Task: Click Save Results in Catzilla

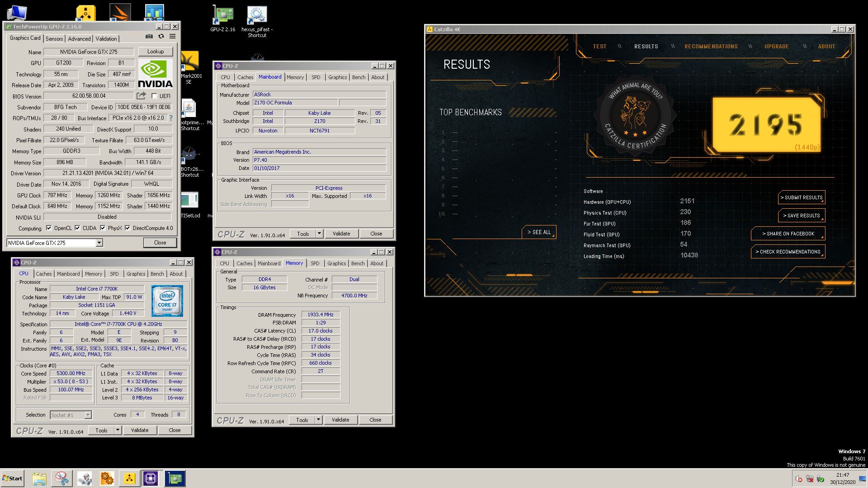Action: coord(802,216)
